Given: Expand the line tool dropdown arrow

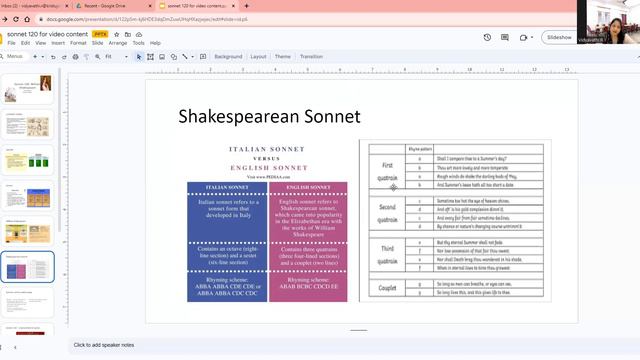Looking at the screenshot, I should click(193, 57).
